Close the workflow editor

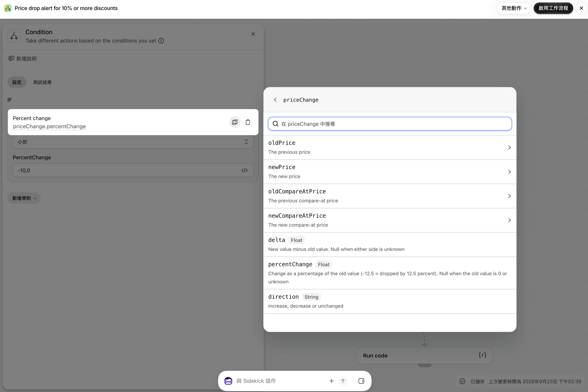coord(581,8)
